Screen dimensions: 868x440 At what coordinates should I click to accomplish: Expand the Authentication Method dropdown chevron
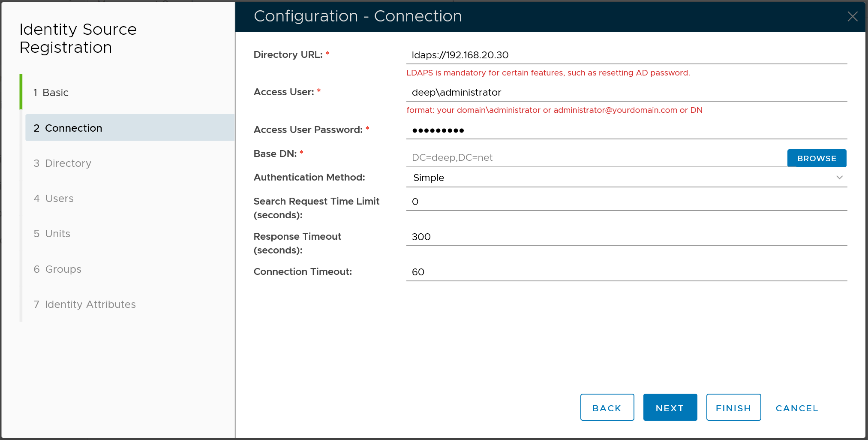[x=839, y=178]
